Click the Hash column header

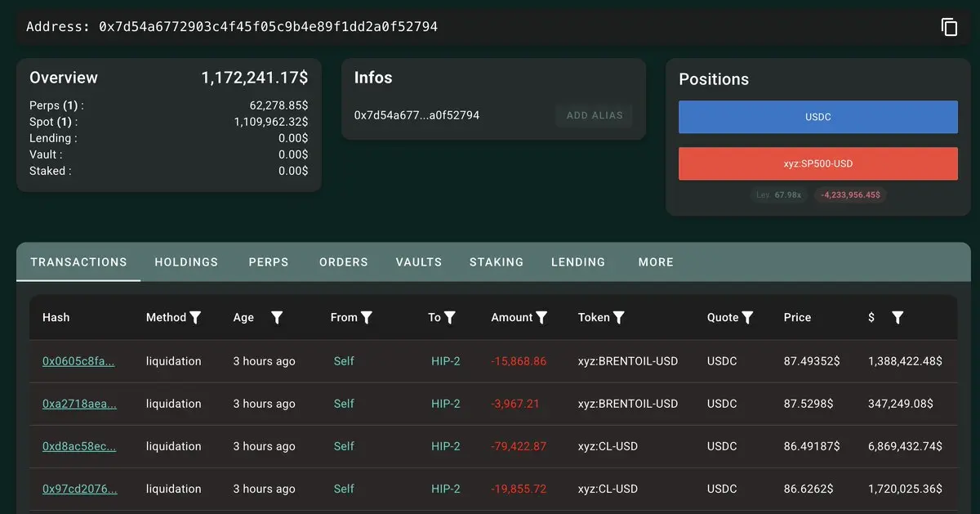pos(56,318)
